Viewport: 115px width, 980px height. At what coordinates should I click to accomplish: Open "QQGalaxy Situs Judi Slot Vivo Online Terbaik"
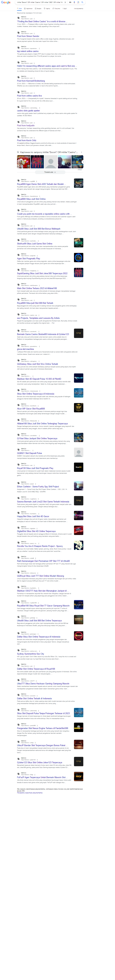point(37,364)
